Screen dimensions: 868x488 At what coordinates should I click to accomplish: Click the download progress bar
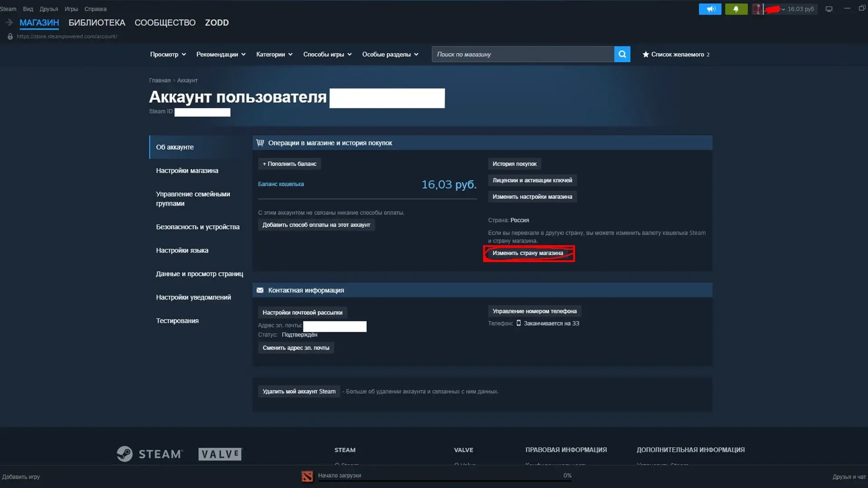[445, 481]
